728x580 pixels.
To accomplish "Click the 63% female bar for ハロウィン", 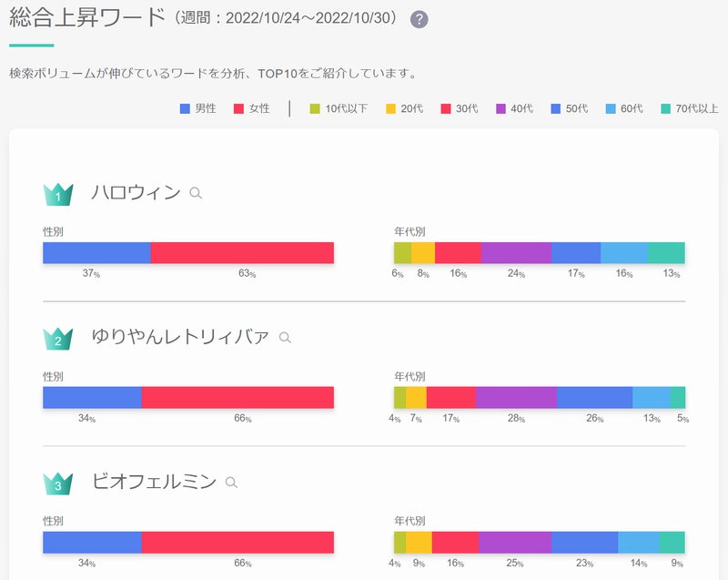I will tap(242, 253).
